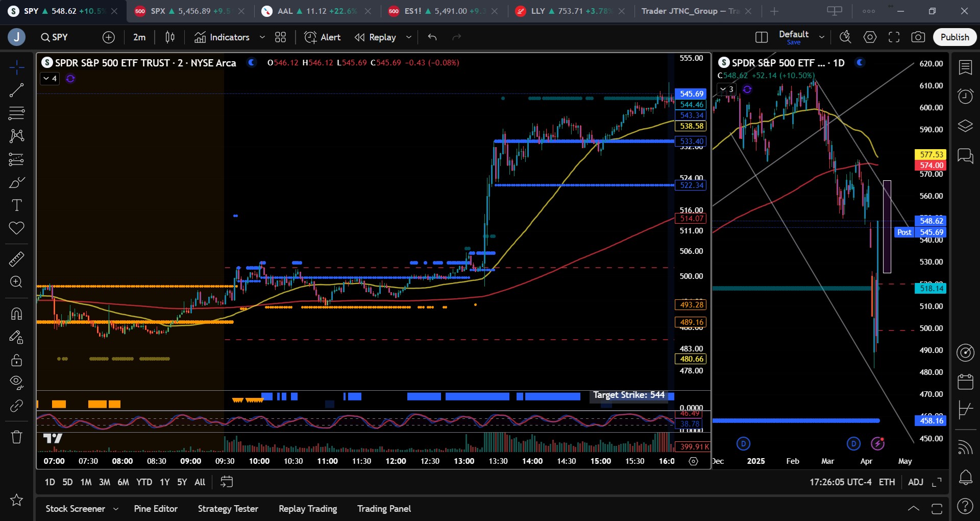Take a chart snapshot with camera icon
This screenshot has width=980, height=521.
pyautogui.click(x=918, y=37)
